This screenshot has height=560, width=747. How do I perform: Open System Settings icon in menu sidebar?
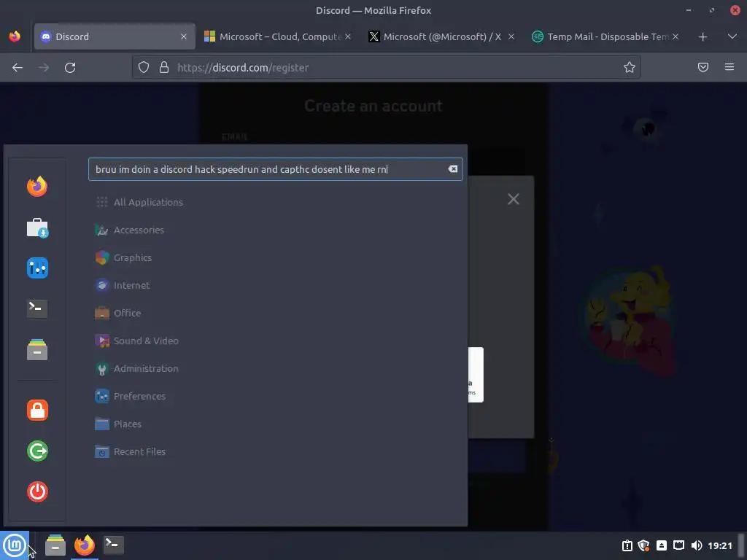pyautogui.click(x=37, y=268)
